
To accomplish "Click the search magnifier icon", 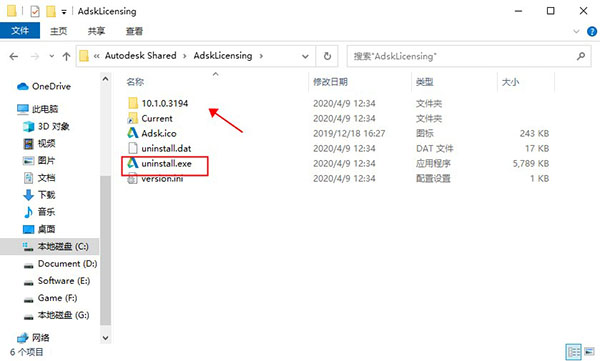I will [x=581, y=56].
